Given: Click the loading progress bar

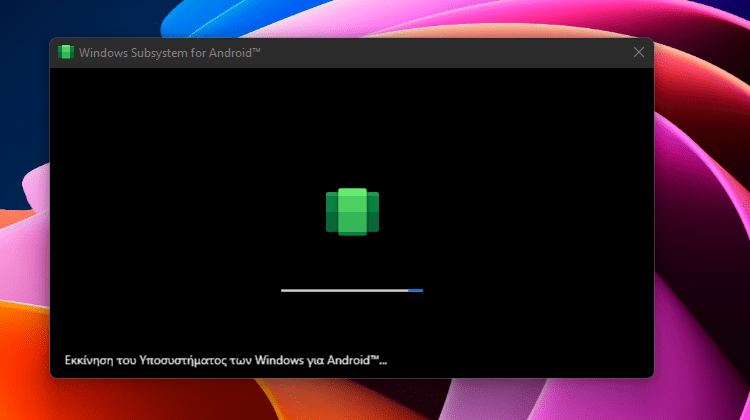Looking at the screenshot, I should [352, 290].
